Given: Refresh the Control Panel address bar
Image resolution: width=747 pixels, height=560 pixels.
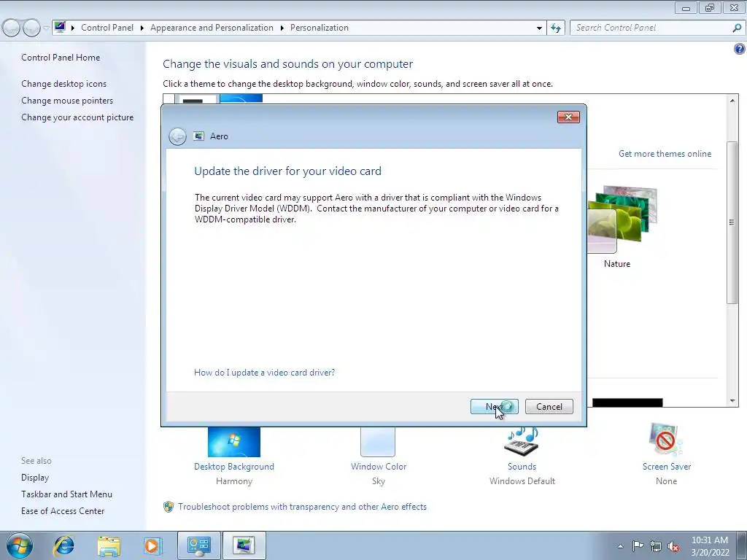Looking at the screenshot, I should [x=555, y=28].
